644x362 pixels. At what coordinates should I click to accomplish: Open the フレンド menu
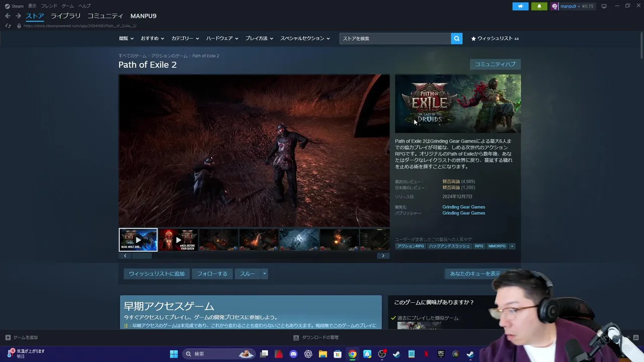click(49, 6)
